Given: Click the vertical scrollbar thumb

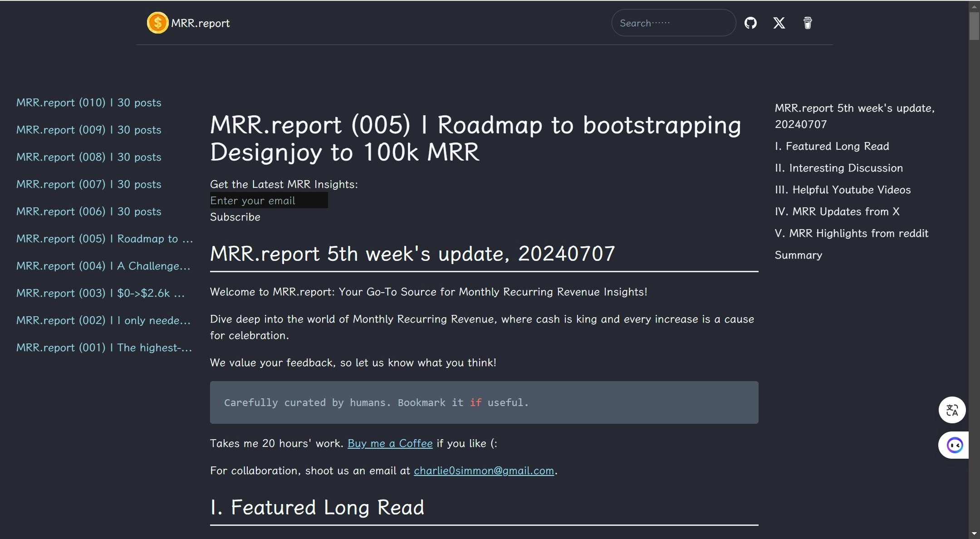Looking at the screenshot, I should pos(974,26).
